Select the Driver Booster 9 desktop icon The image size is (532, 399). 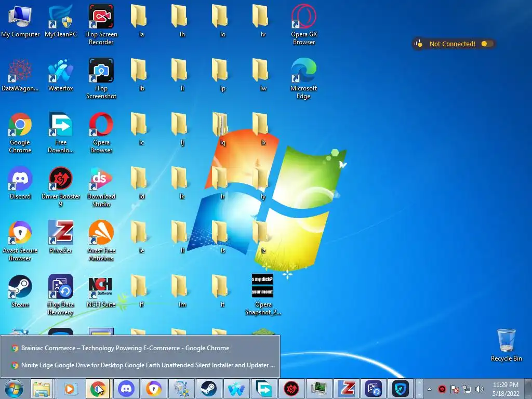coord(61,187)
